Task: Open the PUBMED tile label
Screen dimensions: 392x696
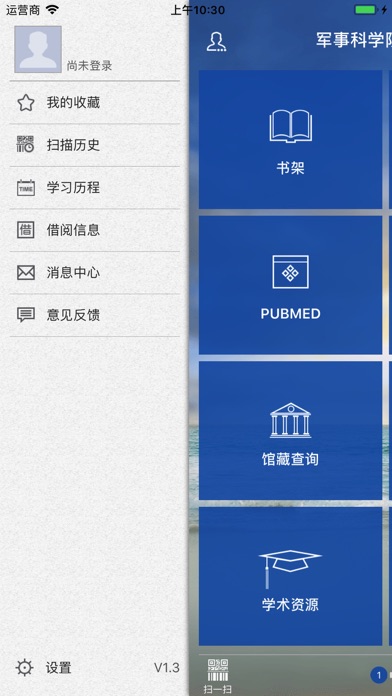Action: click(x=290, y=314)
